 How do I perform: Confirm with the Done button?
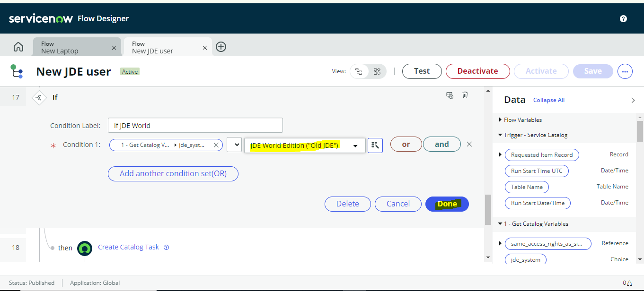pyautogui.click(x=447, y=204)
